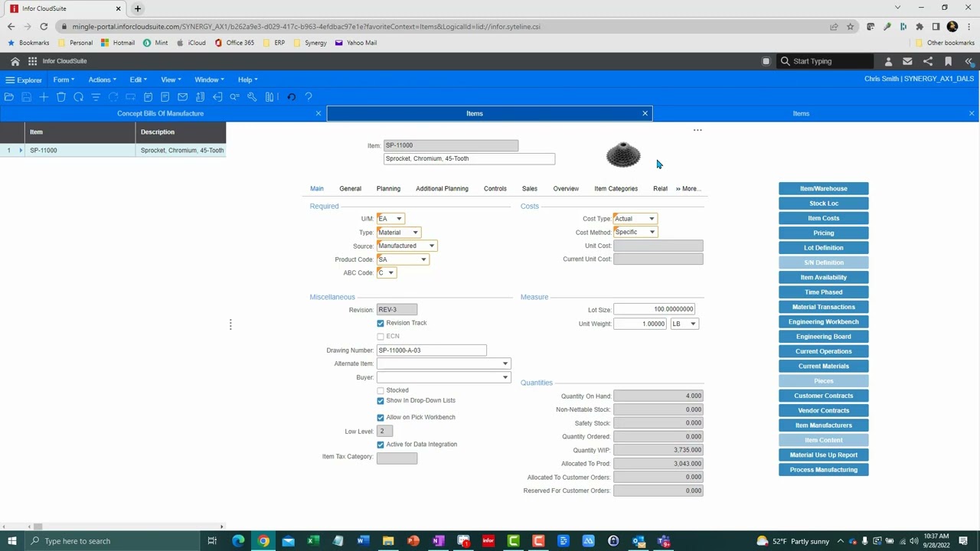
Task: Open the Unit Weight unit dropdown LB
Action: 693,324
